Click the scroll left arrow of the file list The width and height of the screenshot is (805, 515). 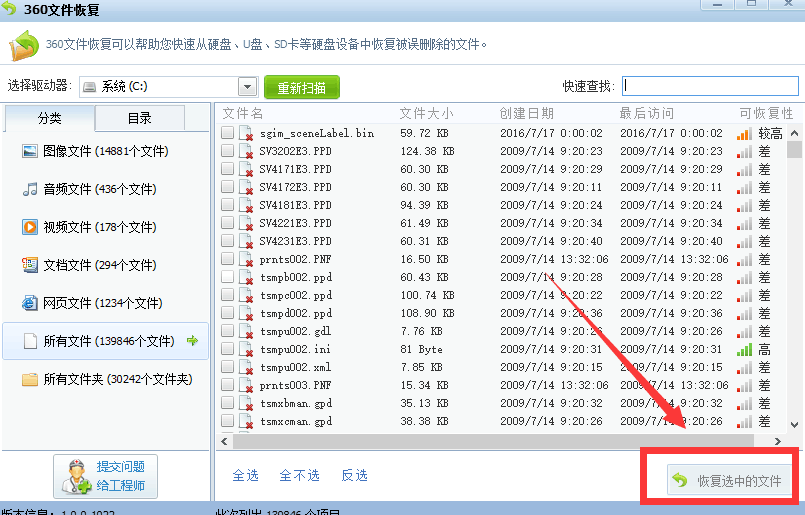point(224,441)
